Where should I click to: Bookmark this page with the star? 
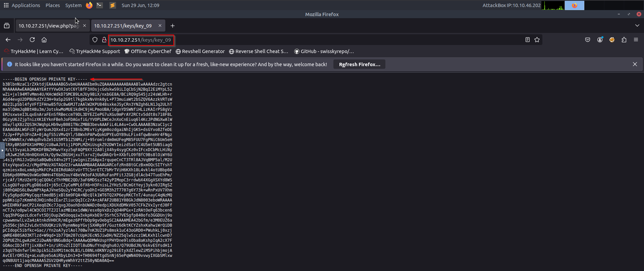537,40
